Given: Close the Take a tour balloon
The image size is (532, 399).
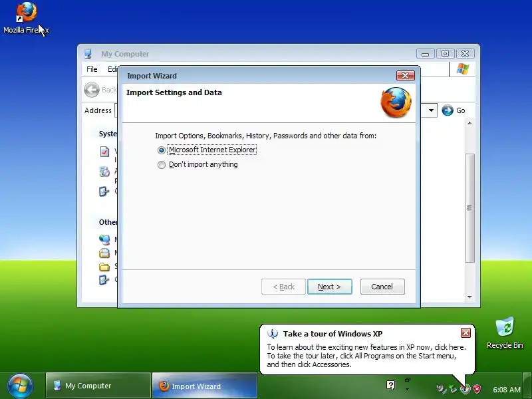Looking at the screenshot, I should point(465,333).
